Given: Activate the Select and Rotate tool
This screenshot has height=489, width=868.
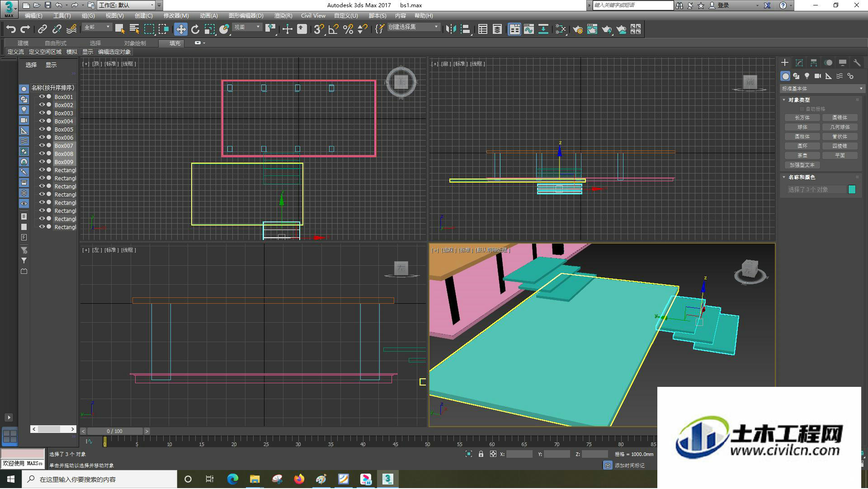Looking at the screenshot, I should click(x=195, y=29).
